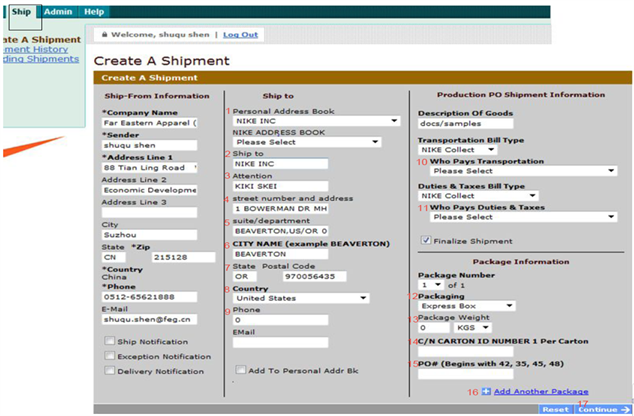Open the Help tab

94,11
